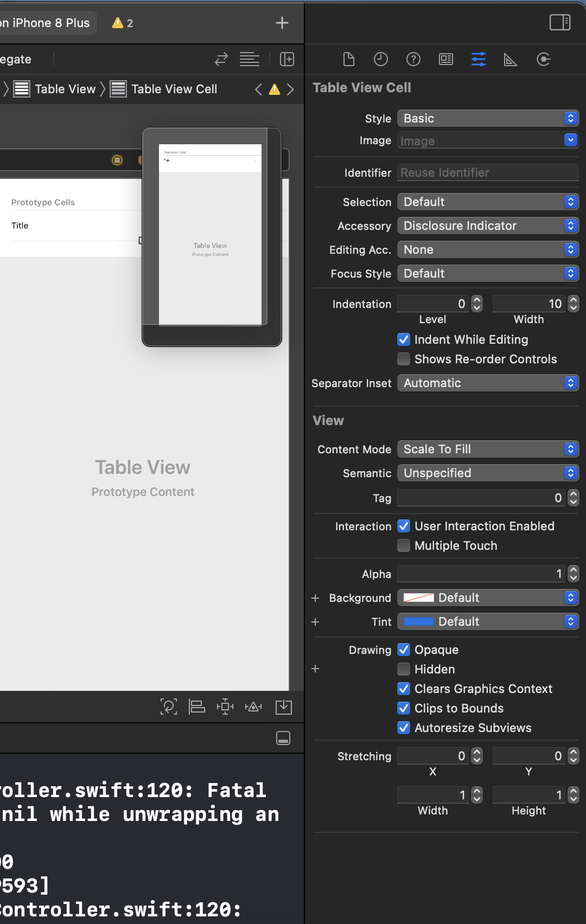Switch to the Attributes inspector tab

479,59
